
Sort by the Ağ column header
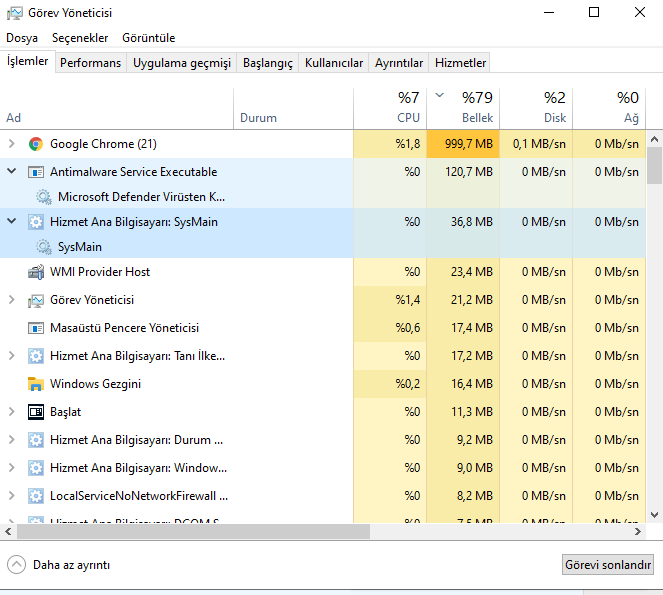click(x=609, y=108)
